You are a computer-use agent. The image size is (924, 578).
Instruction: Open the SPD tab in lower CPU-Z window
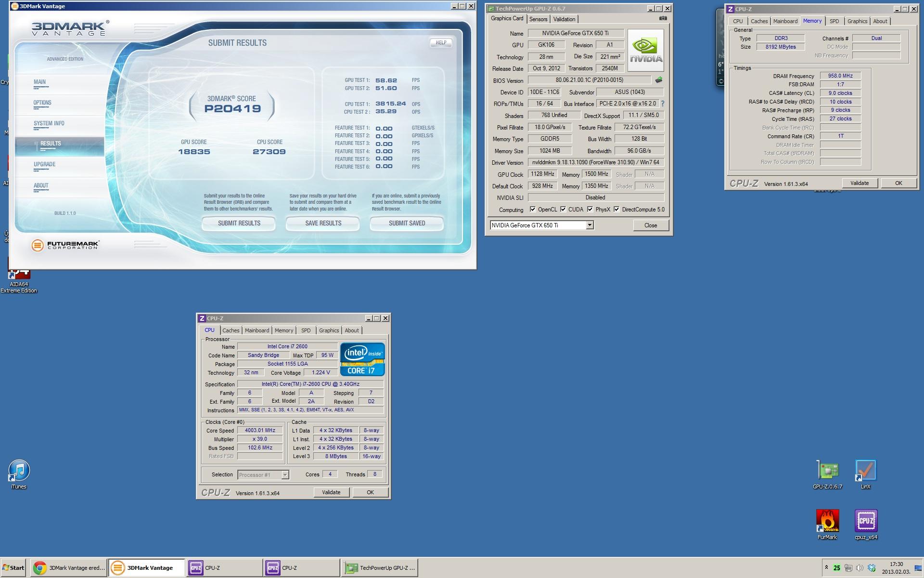click(x=306, y=330)
